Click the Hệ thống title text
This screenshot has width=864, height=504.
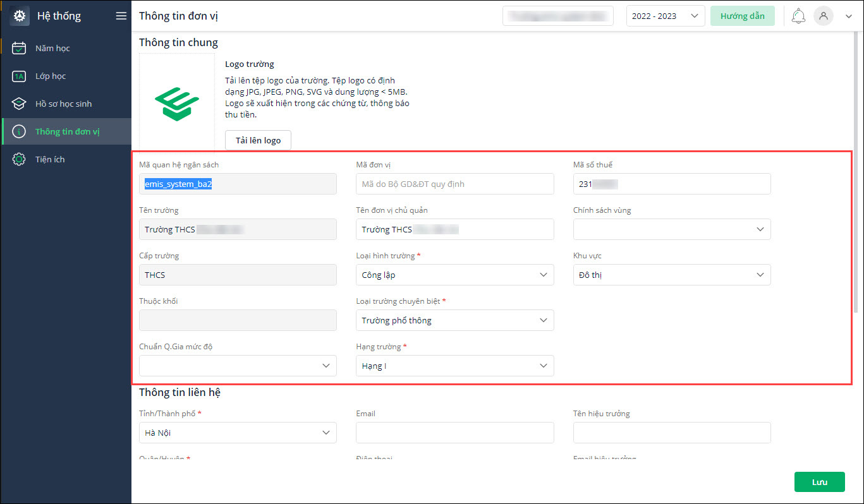click(59, 16)
